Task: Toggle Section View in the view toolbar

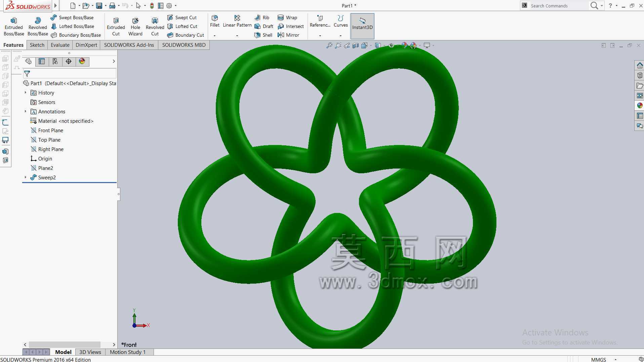Action: 356,45
